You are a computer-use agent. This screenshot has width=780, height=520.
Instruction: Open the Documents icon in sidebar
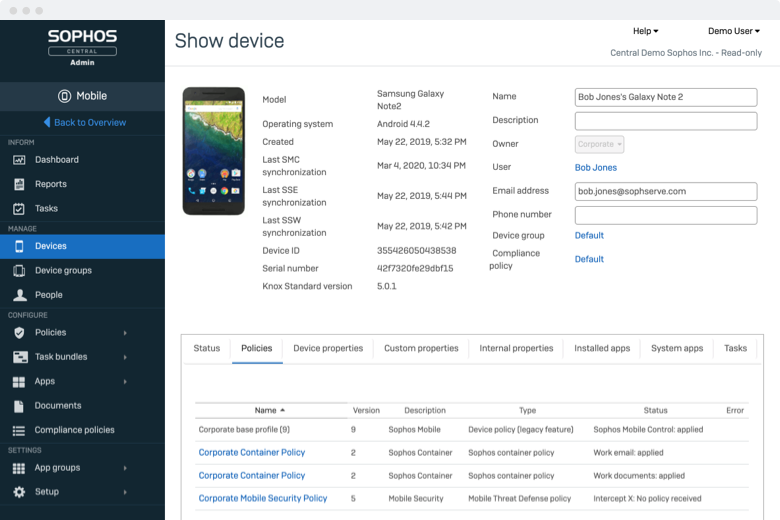pos(18,406)
